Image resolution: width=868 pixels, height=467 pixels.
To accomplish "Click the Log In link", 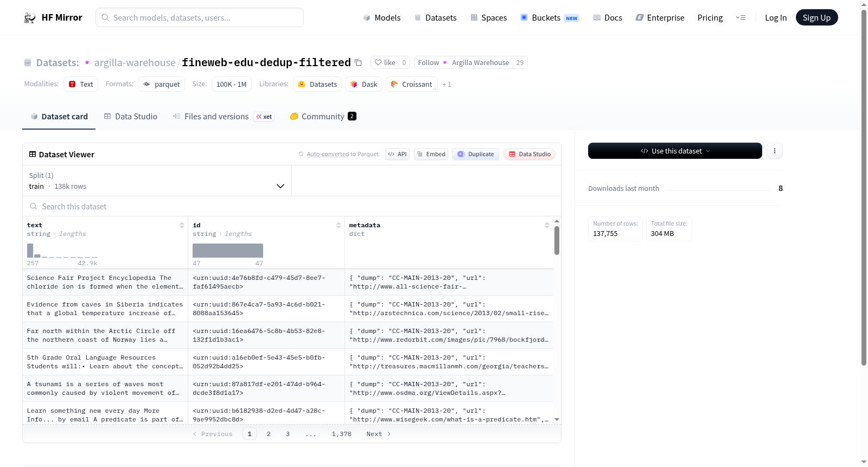I will click(x=776, y=17).
